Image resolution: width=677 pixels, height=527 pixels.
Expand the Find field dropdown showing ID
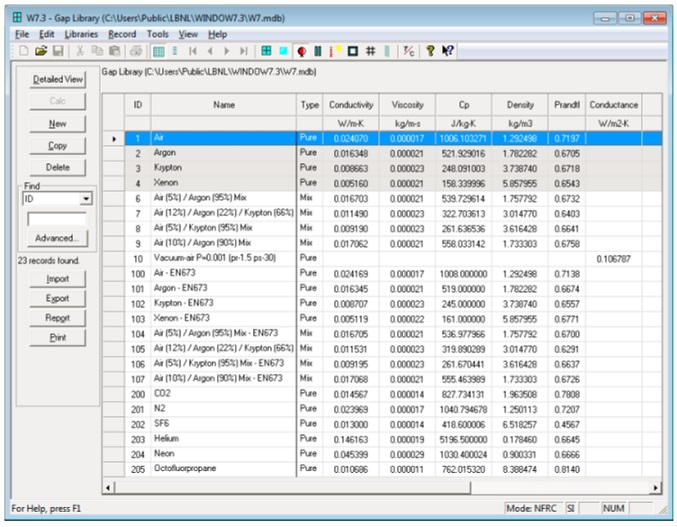coord(86,199)
